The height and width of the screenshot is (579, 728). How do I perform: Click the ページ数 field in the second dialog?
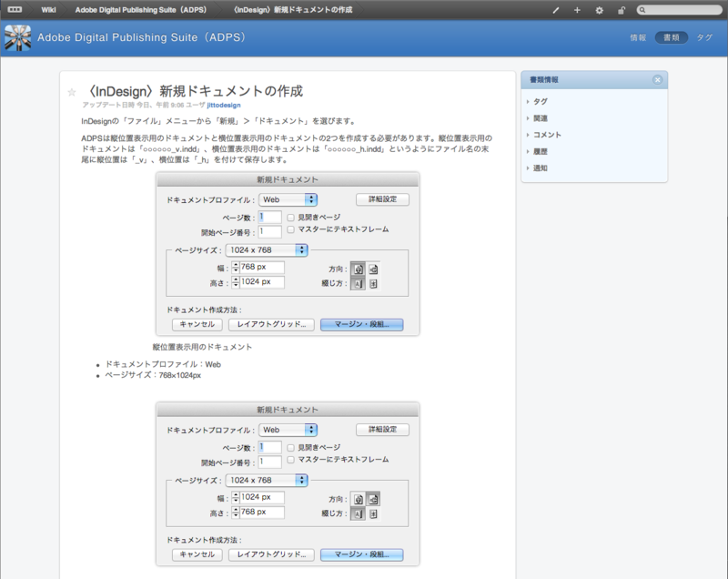point(269,447)
